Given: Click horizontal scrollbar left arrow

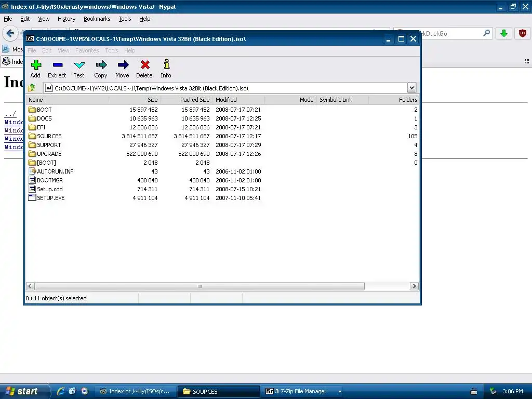Looking at the screenshot, I should coord(30,286).
